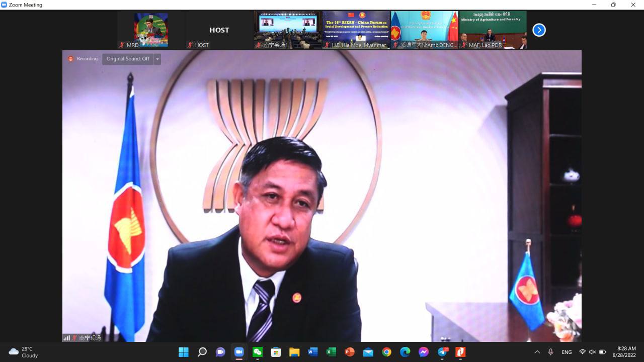Viewport: 644px width, 362px height.
Task: Open Microsoft Store from the taskbar
Action: (x=276, y=352)
